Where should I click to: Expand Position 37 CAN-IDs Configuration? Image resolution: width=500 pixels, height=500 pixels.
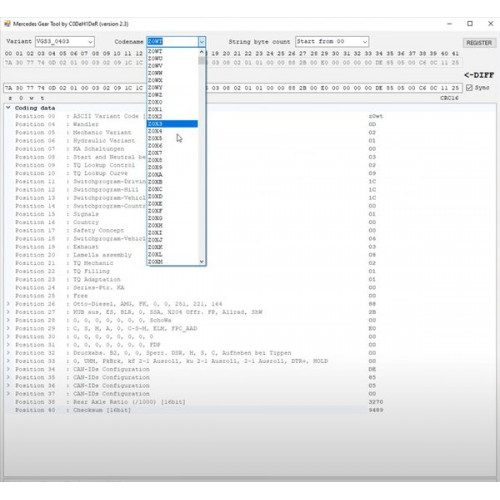coord(8,394)
